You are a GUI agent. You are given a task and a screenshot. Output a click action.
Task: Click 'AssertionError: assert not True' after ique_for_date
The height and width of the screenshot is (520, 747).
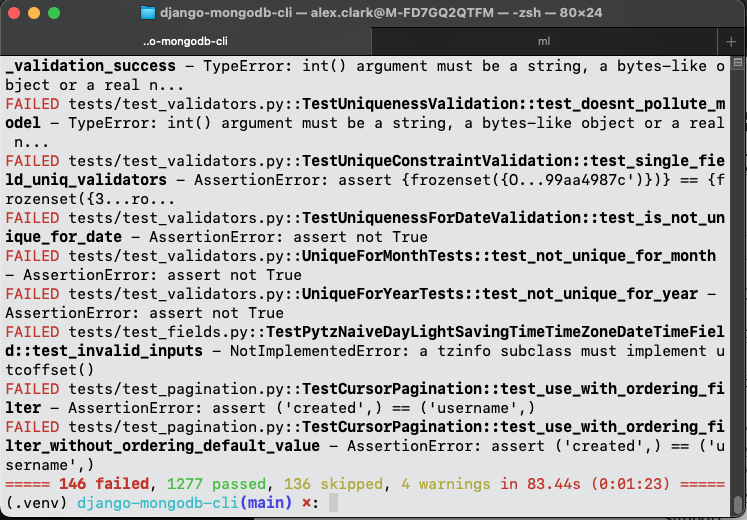pos(288,237)
